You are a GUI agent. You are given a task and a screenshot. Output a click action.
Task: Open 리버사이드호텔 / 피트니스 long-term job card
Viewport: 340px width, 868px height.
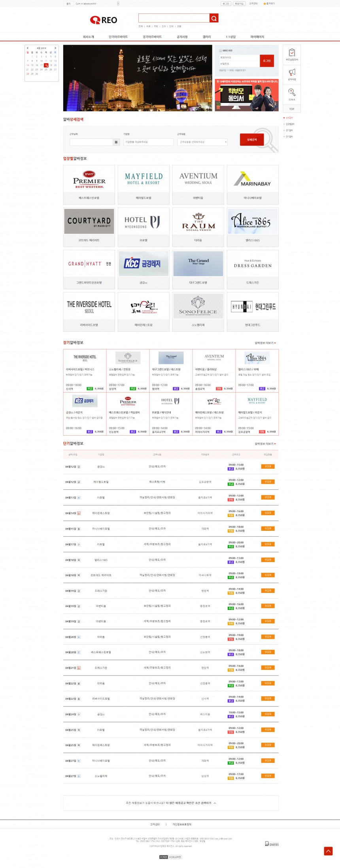85,371
